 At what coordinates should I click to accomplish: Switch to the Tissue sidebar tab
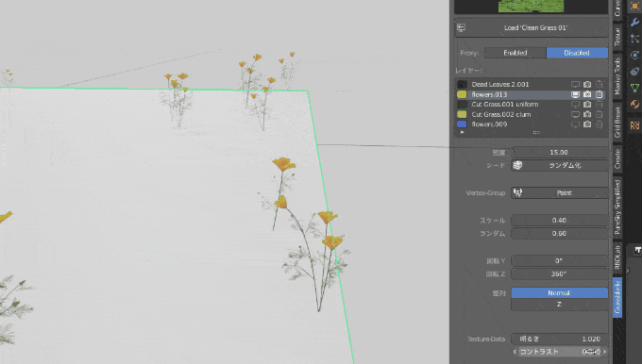(617, 37)
